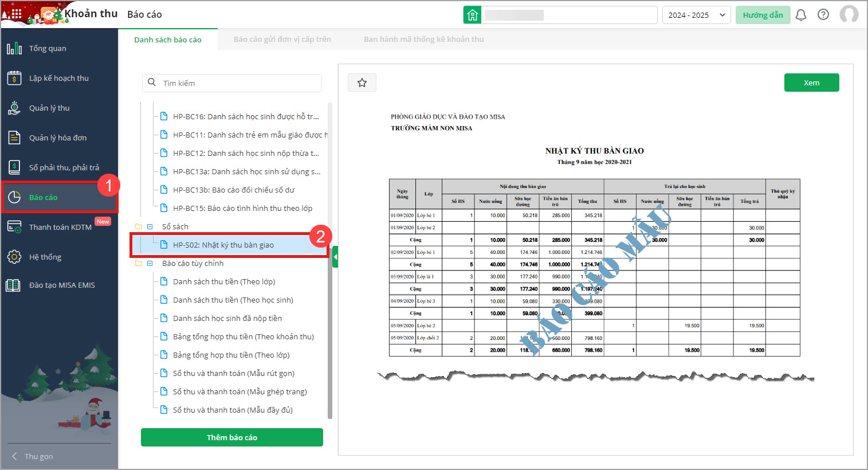Select HP-BC15: Báo cáo tình hình thu theo lớp
The width and height of the screenshot is (868, 470).
click(243, 208)
